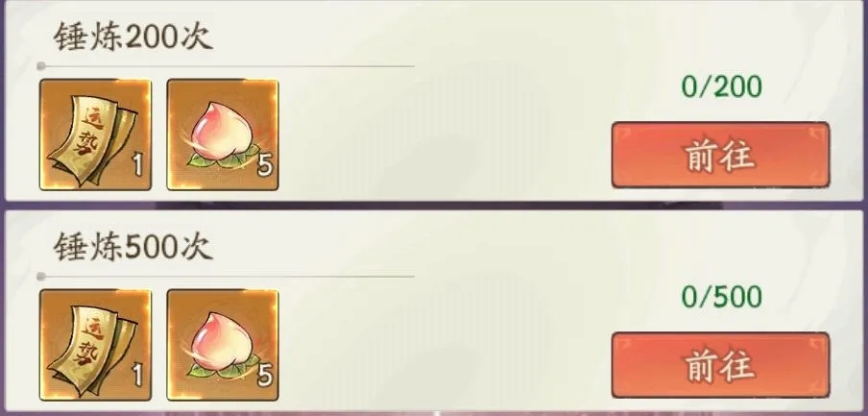Click the progress knob of 锤炼200次 bar
The height and width of the screenshot is (416, 868).
point(41,66)
